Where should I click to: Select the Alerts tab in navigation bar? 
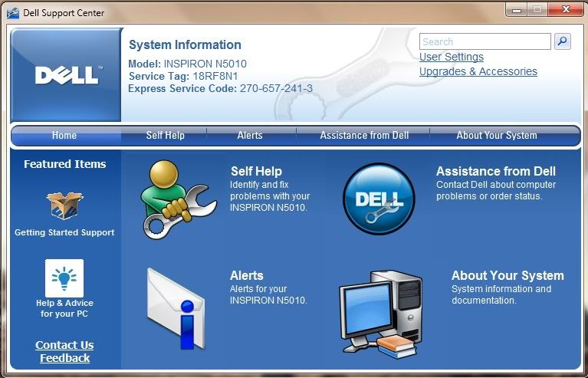(x=250, y=136)
